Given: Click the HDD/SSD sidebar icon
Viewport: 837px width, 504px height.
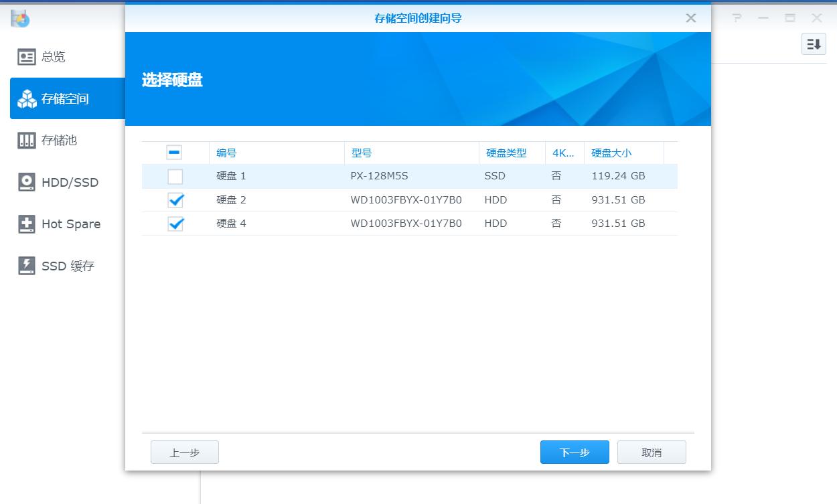Looking at the screenshot, I should coord(26,181).
